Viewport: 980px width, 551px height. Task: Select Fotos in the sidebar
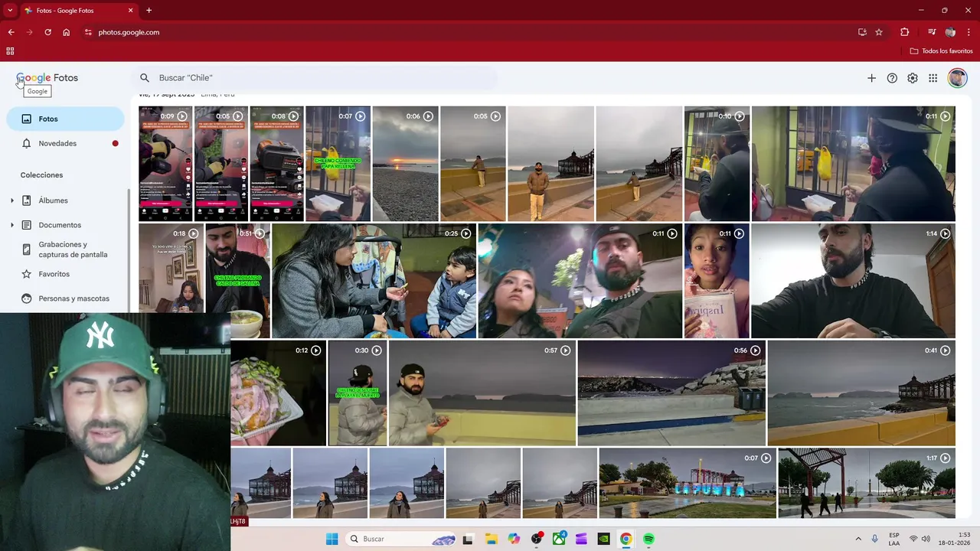[65, 119]
